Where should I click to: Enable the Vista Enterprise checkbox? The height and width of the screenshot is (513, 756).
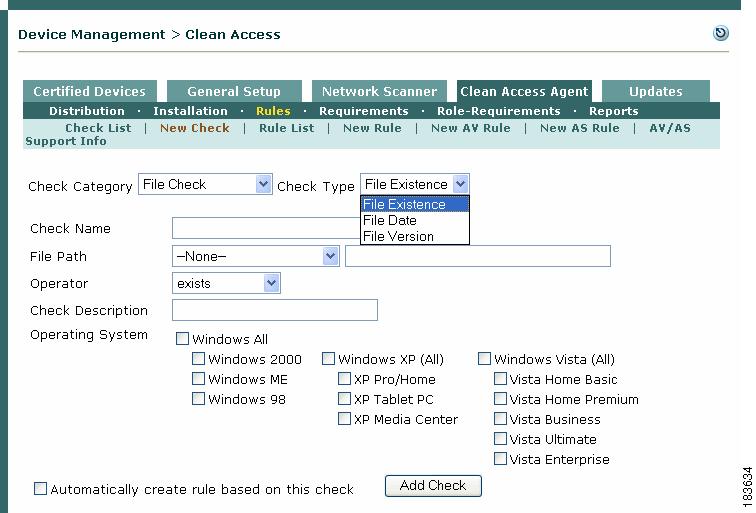500,459
